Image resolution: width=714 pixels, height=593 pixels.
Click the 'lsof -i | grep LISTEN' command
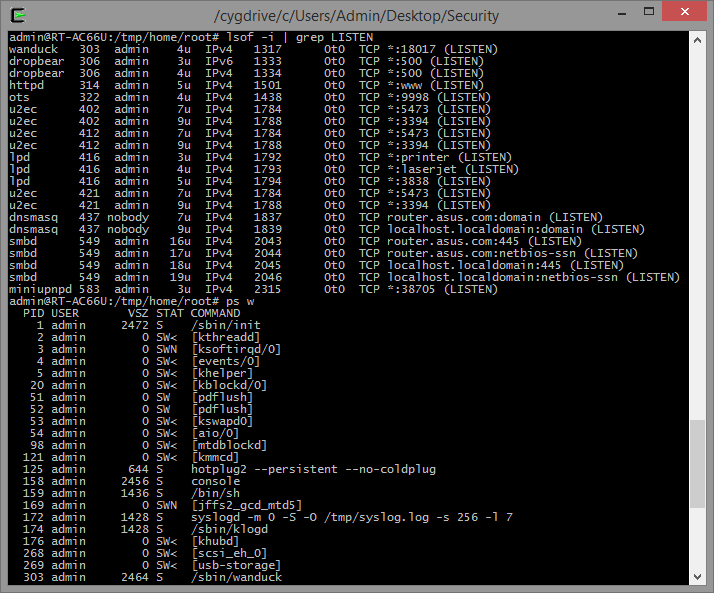click(x=300, y=37)
